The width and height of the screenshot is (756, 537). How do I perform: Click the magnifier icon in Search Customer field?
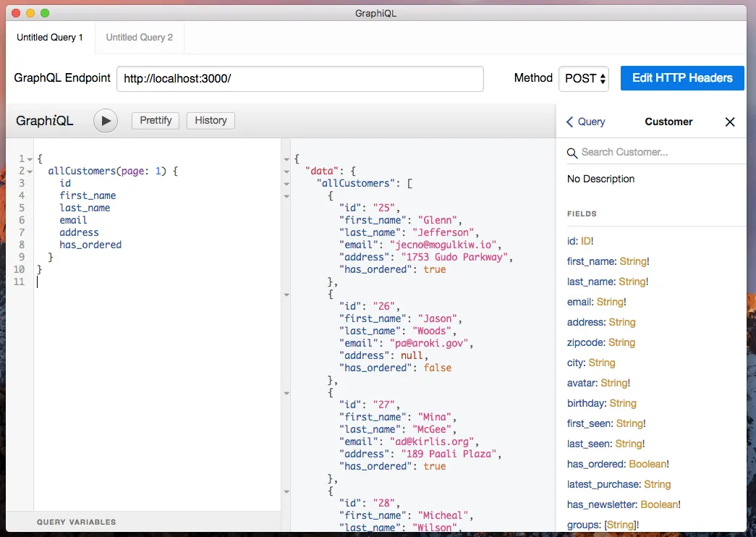pos(572,153)
